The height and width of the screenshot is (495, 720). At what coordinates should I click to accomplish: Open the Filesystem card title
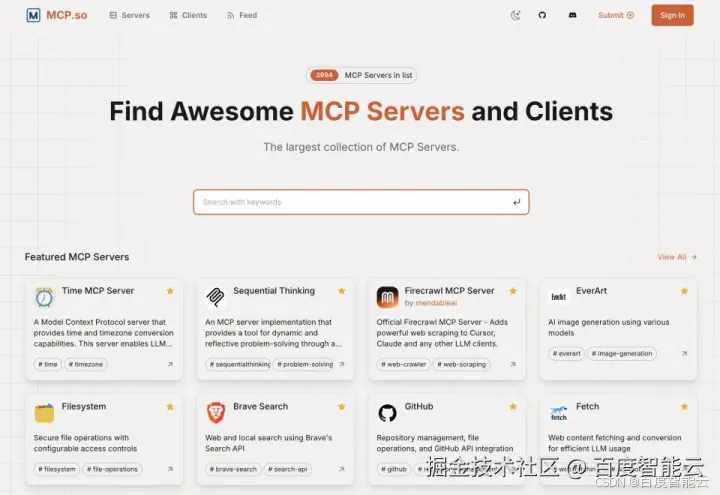[x=84, y=406]
